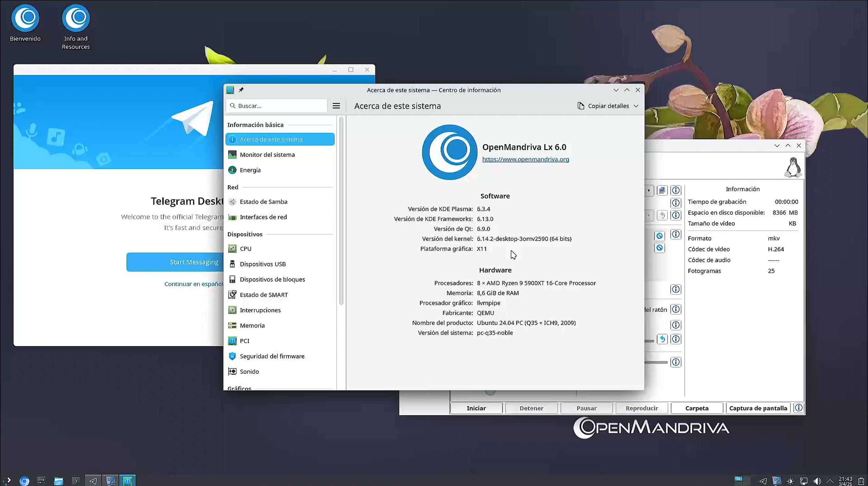Switch to Info Center task in taskbar
The width and height of the screenshot is (868, 486).
click(x=127, y=480)
